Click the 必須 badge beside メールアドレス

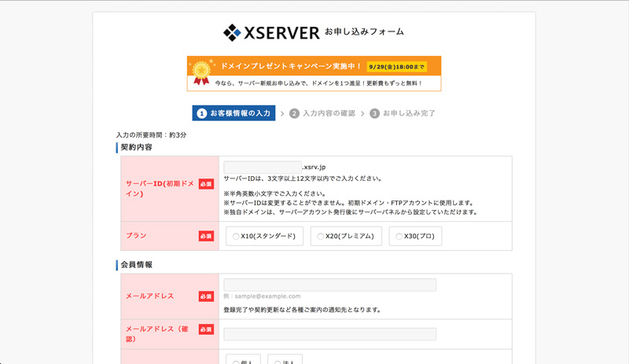[206, 296]
